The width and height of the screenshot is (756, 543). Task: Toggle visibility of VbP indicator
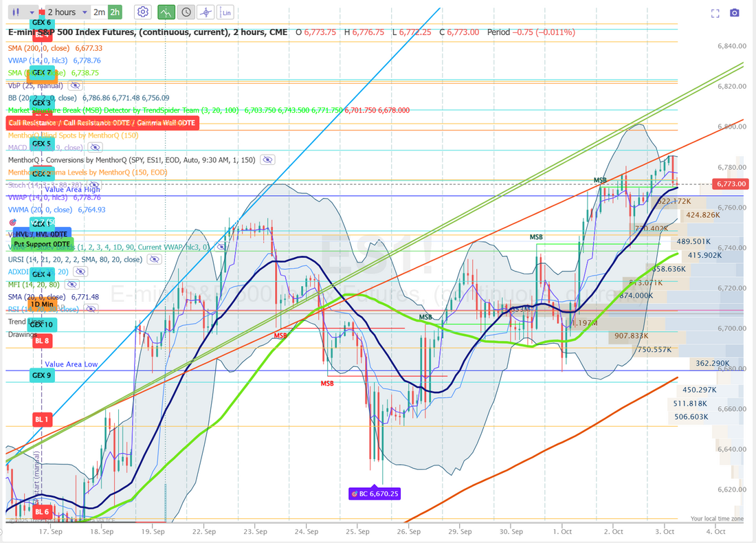(75, 86)
